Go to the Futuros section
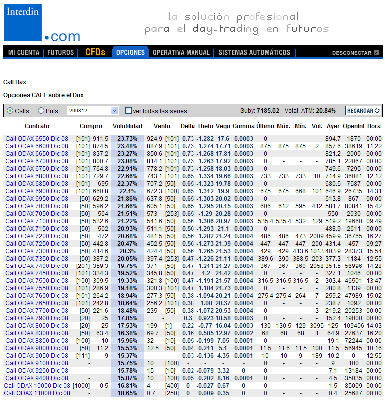 click(x=60, y=53)
